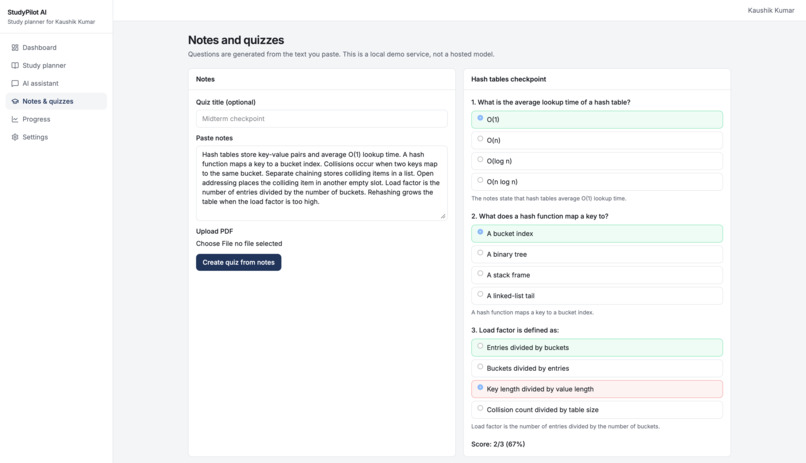Click the 'Quiz title (optional)' label
This screenshot has height=463, width=806.
coord(226,102)
